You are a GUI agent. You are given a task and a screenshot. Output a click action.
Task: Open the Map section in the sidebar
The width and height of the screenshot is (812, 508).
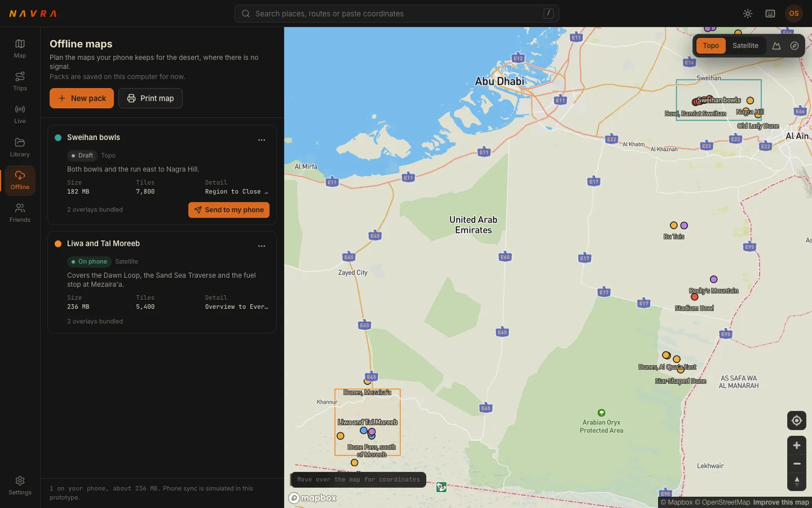pyautogui.click(x=20, y=49)
